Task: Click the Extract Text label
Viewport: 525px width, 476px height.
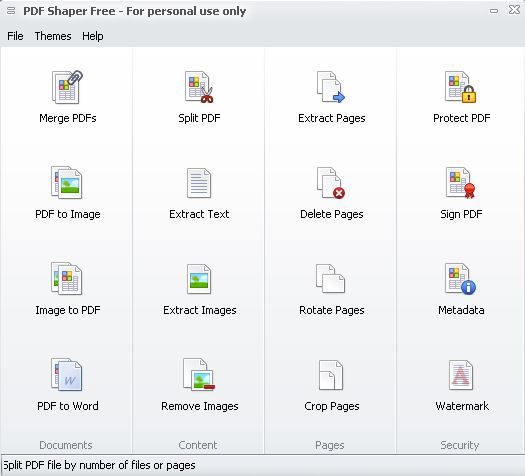Action: (x=199, y=214)
